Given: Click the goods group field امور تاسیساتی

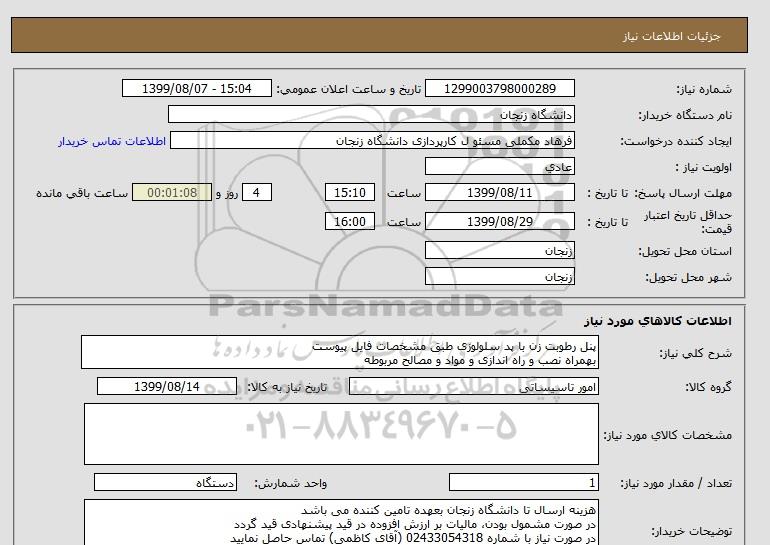Looking at the screenshot, I should pyautogui.click(x=473, y=386).
